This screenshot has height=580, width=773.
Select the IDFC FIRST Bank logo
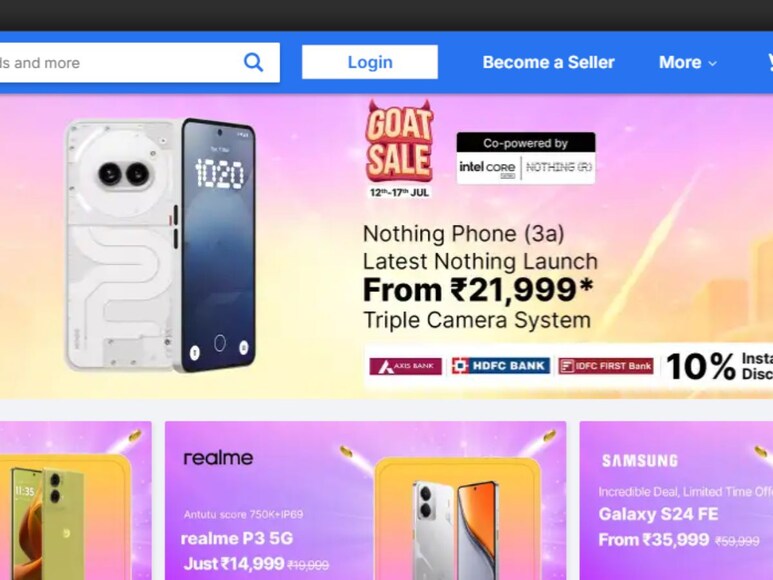click(x=606, y=366)
